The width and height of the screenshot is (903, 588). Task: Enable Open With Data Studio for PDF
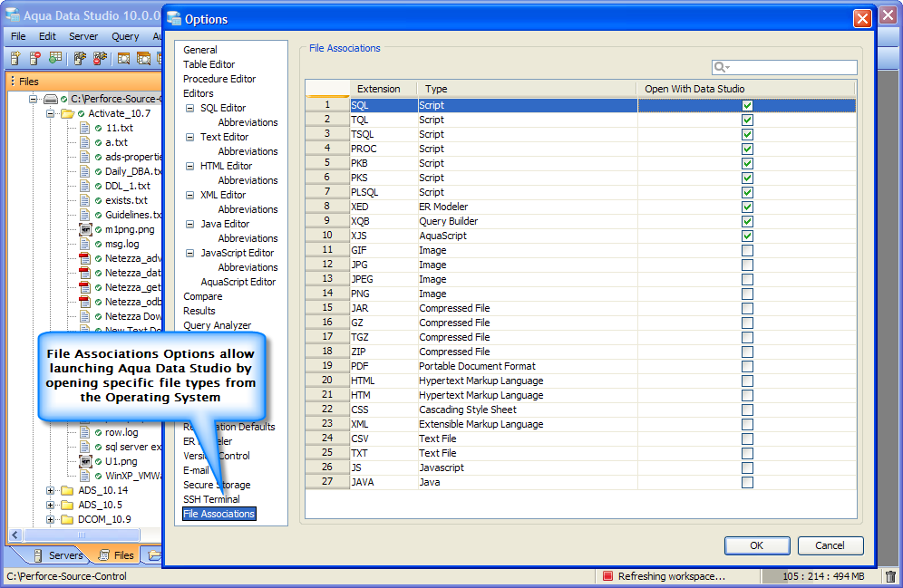(x=747, y=367)
